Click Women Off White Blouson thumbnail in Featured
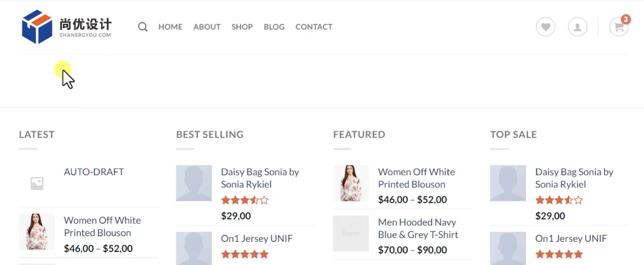The image size is (644, 265). (x=351, y=183)
